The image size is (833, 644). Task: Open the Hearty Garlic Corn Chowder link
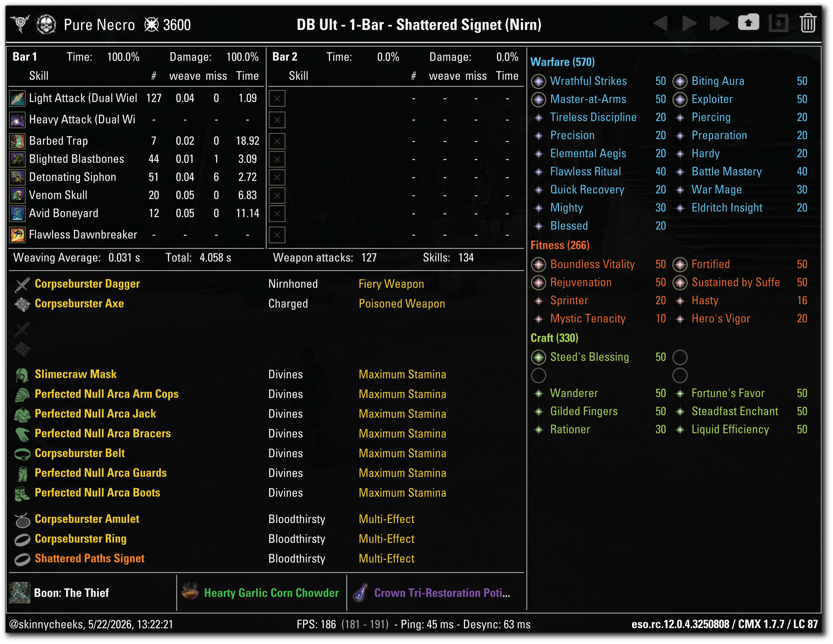[271, 592]
